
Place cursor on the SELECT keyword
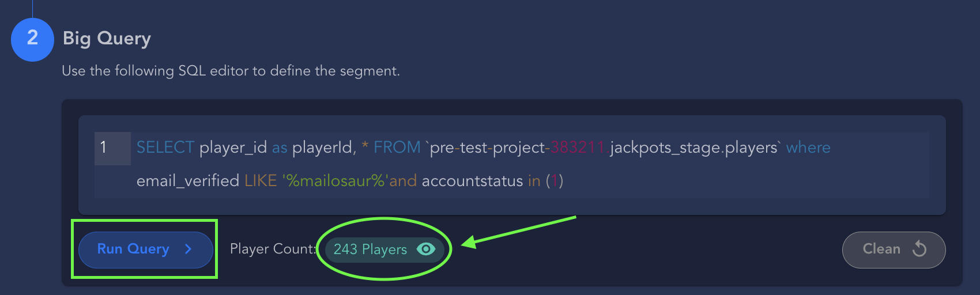165,147
